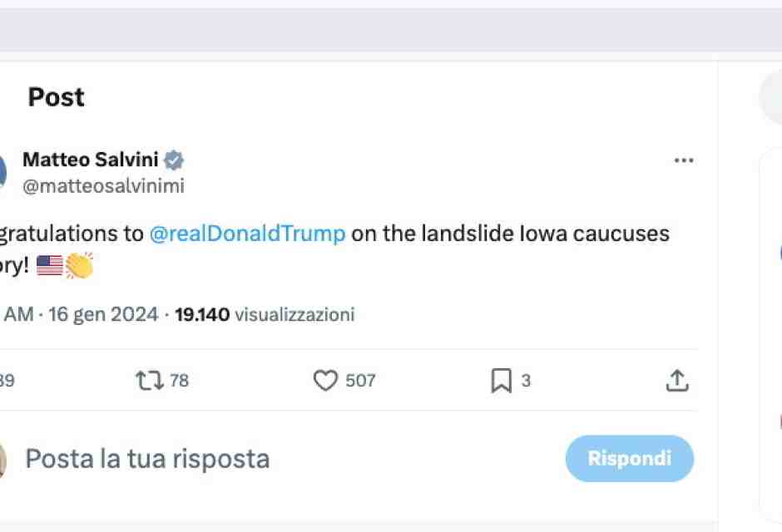
Task: Open the more options ellipsis menu
Action: (684, 160)
